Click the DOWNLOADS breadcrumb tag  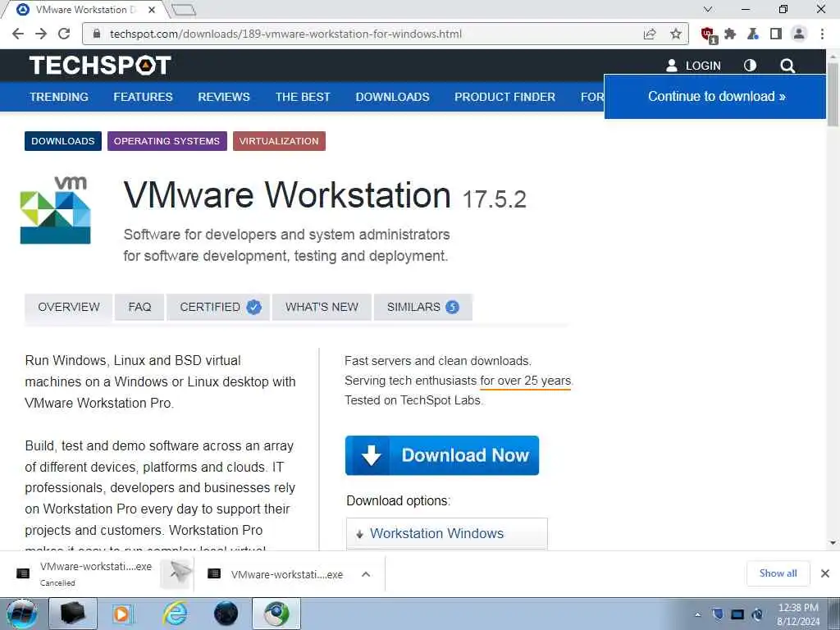(62, 141)
